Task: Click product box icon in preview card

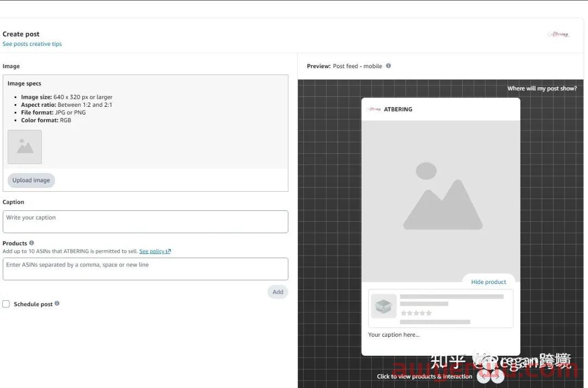Action: [384, 306]
